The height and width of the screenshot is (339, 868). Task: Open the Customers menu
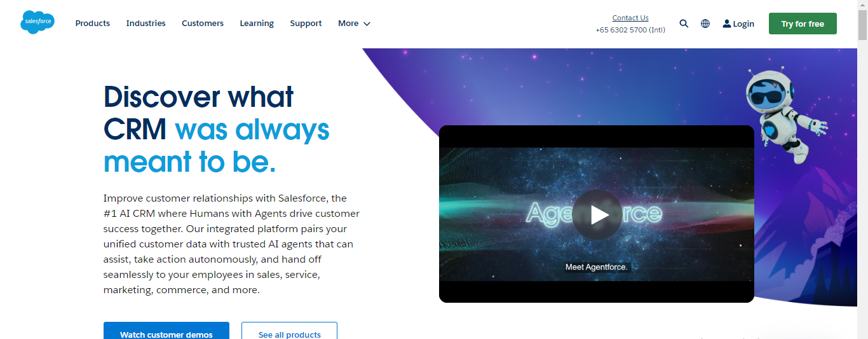pos(203,24)
